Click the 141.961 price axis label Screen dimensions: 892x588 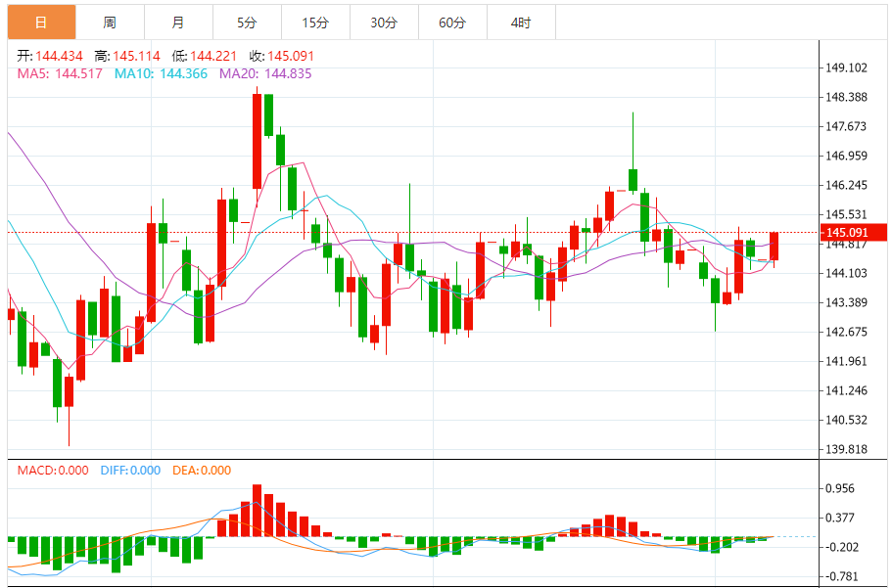click(x=847, y=362)
